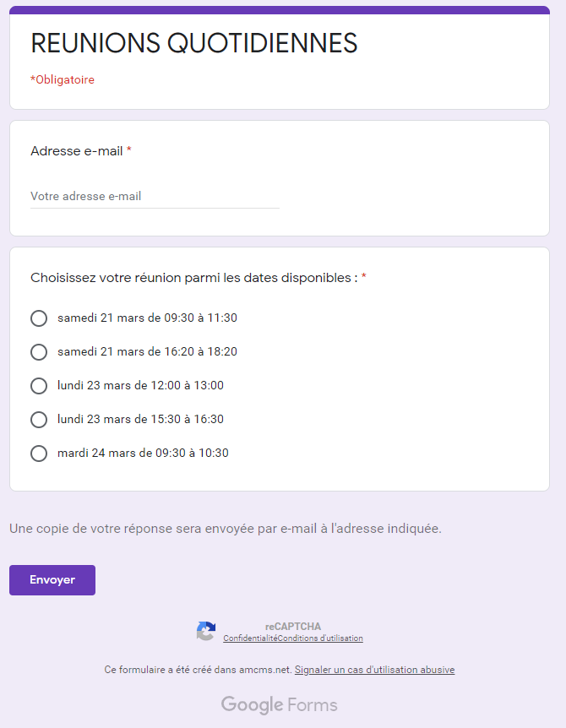Screen dimensions: 566x728
Task: Click the 'mardi 24 mars' option text
Action: [x=143, y=453]
